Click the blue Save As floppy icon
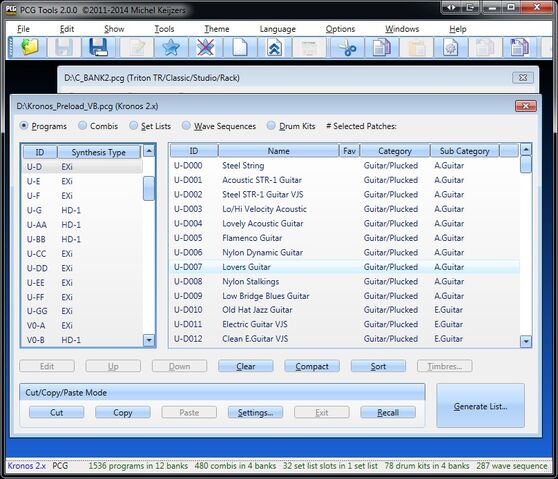The height and width of the screenshot is (479, 558). point(99,47)
